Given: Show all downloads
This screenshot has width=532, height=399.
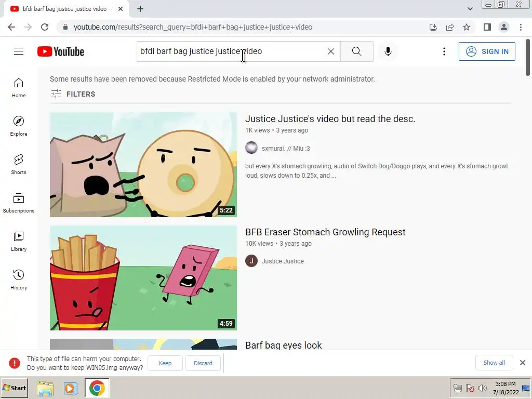Looking at the screenshot, I should pos(494,363).
